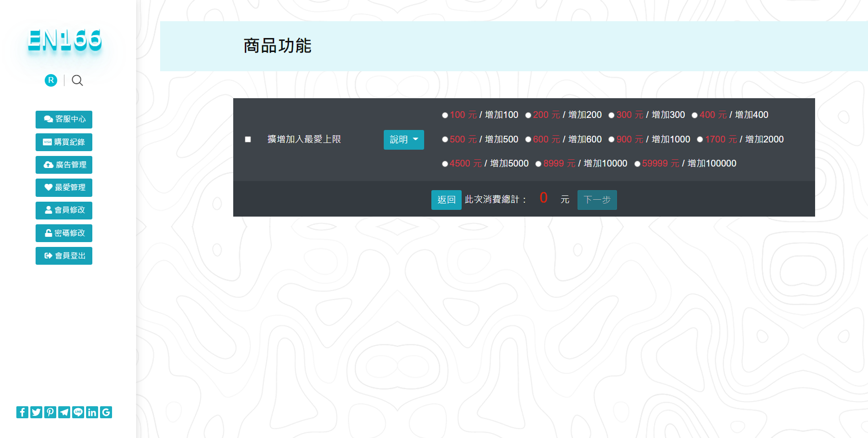Open the Pinterest share icon
This screenshot has width=868, height=438.
(50, 412)
